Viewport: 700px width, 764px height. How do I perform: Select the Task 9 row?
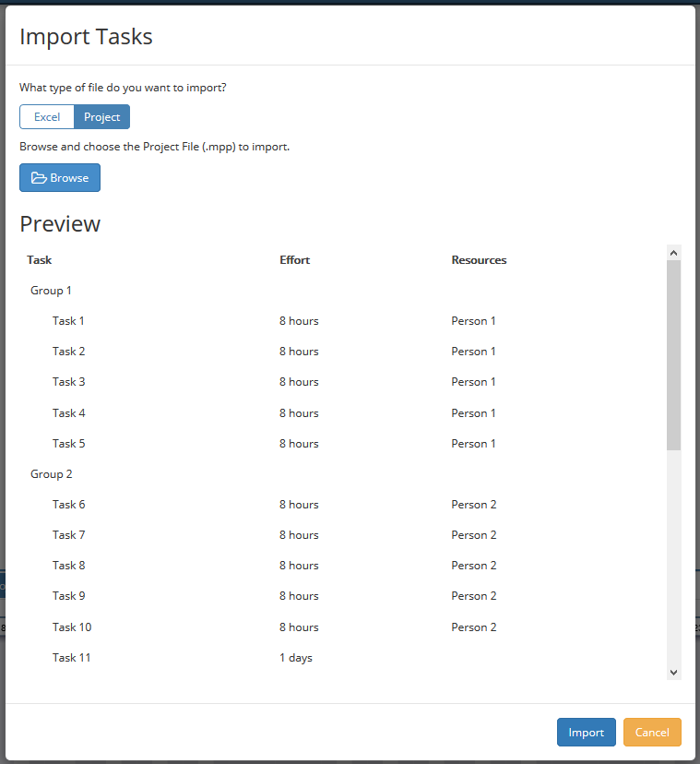(343, 596)
